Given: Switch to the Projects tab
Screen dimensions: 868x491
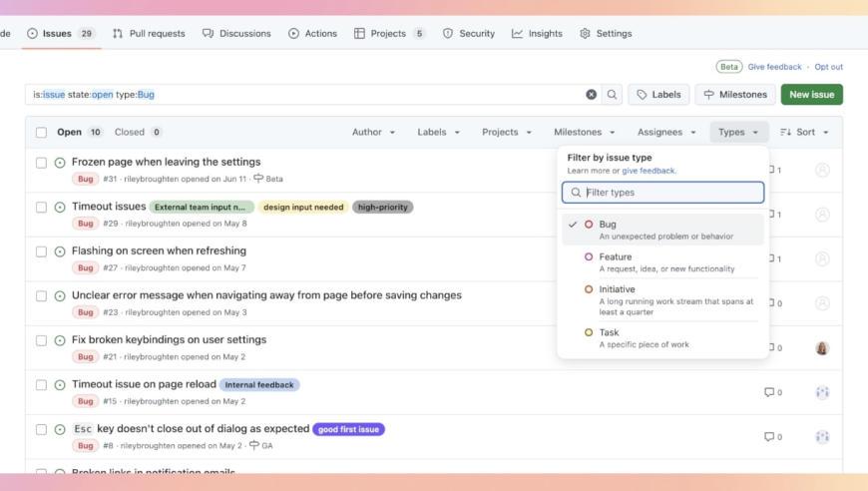Looking at the screenshot, I should pyautogui.click(x=390, y=34).
